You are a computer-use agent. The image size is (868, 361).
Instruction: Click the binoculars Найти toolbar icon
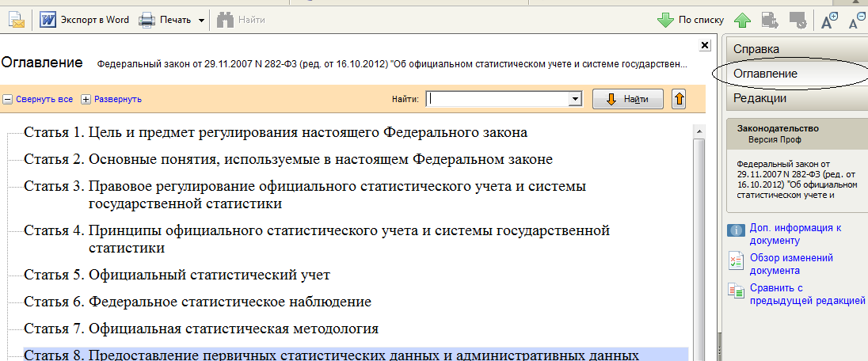point(225,20)
